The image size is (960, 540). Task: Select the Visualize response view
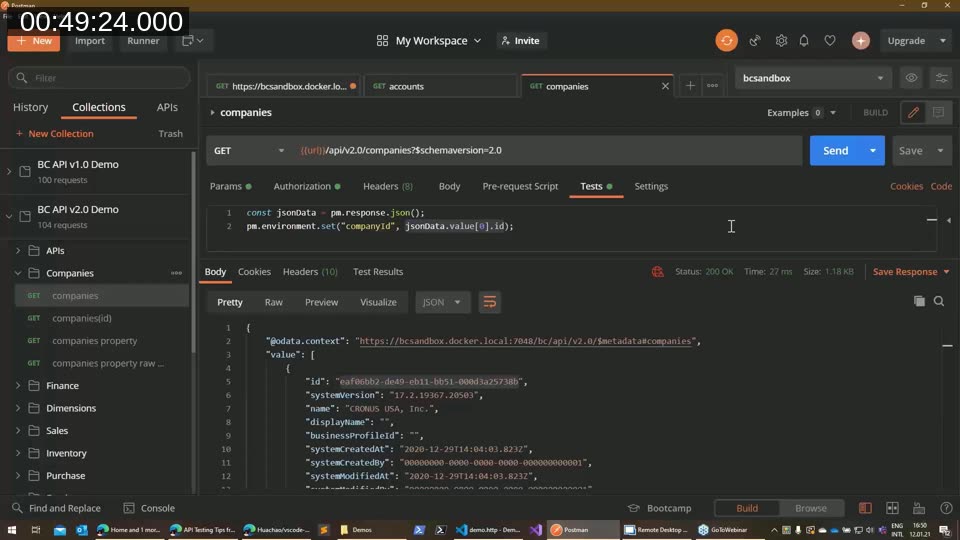378,302
